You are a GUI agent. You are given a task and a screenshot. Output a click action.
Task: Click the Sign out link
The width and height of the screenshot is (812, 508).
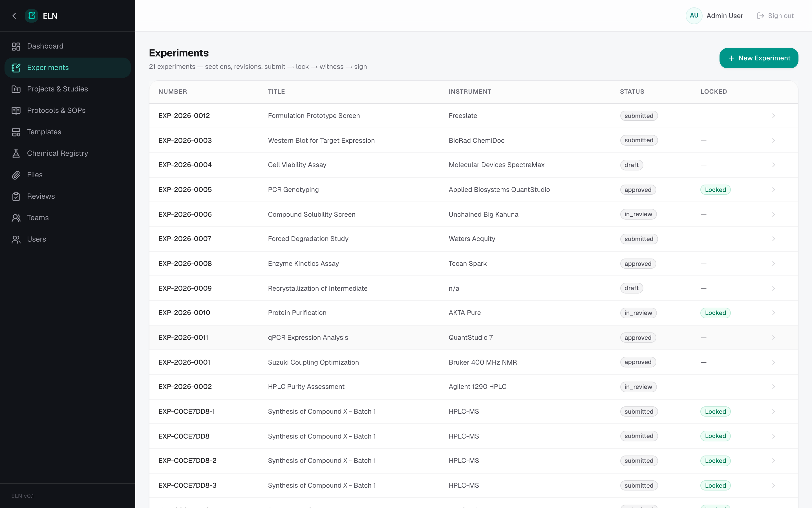pyautogui.click(x=775, y=16)
